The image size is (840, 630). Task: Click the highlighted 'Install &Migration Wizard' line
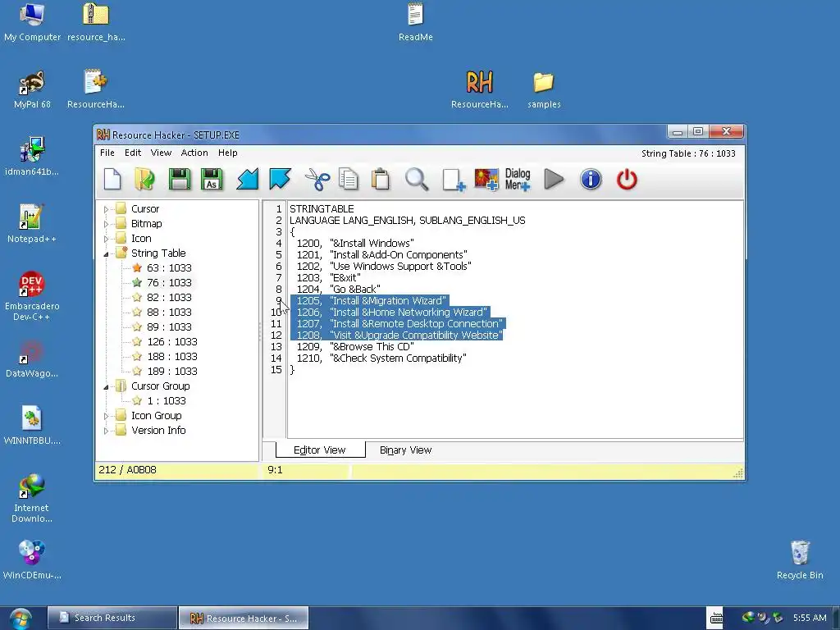tap(371, 300)
